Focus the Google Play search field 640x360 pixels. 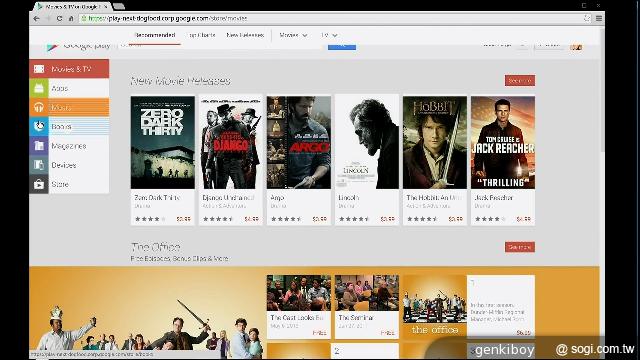click(220, 47)
